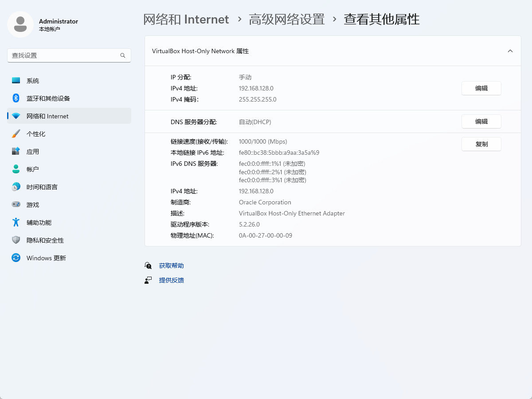The width and height of the screenshot is (532, 399).
Task: Click the Bluetooth icon in sidebar
Action: (x=16, y=98)
